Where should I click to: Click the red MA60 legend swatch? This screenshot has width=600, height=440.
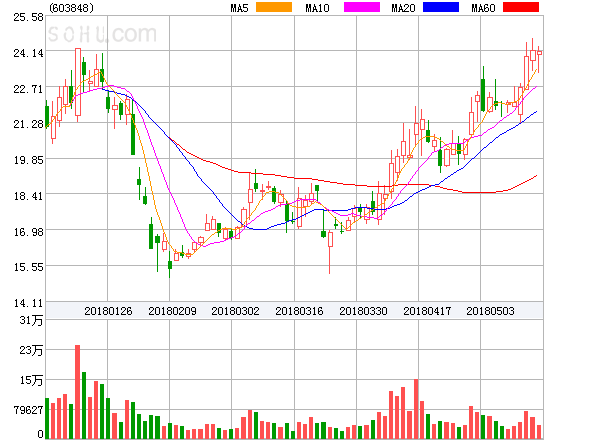[521, 7]
